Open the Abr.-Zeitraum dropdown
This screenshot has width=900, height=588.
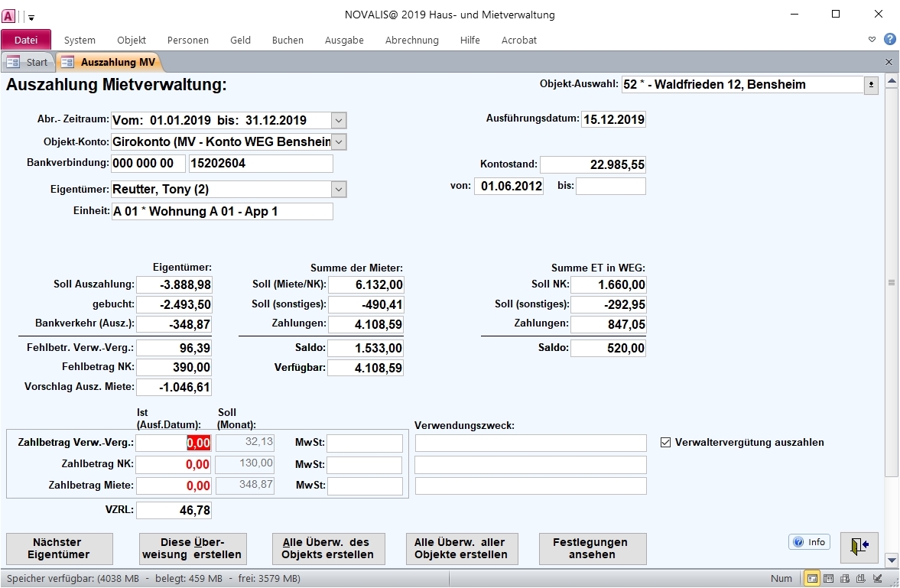click(339, 121)
